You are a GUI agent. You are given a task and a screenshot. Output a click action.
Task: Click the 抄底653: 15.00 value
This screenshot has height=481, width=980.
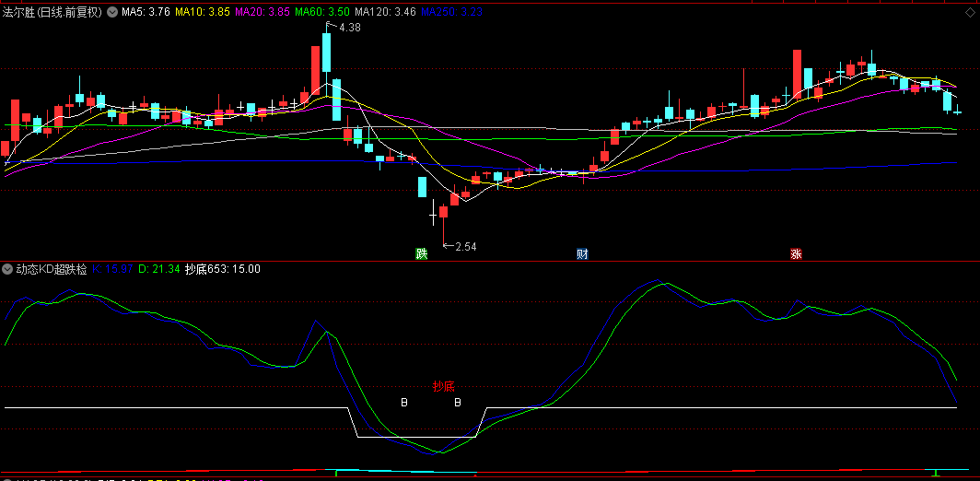pyautogui.click(x=223, y=270)
